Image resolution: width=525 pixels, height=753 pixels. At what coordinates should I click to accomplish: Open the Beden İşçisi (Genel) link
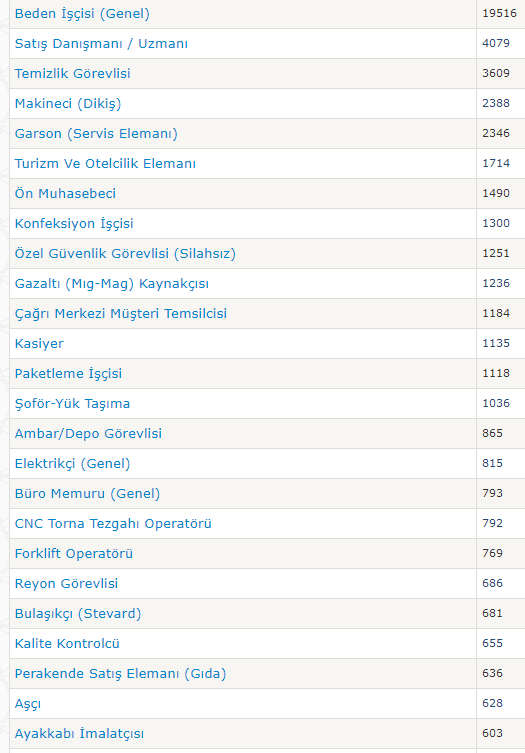point(82,13)
